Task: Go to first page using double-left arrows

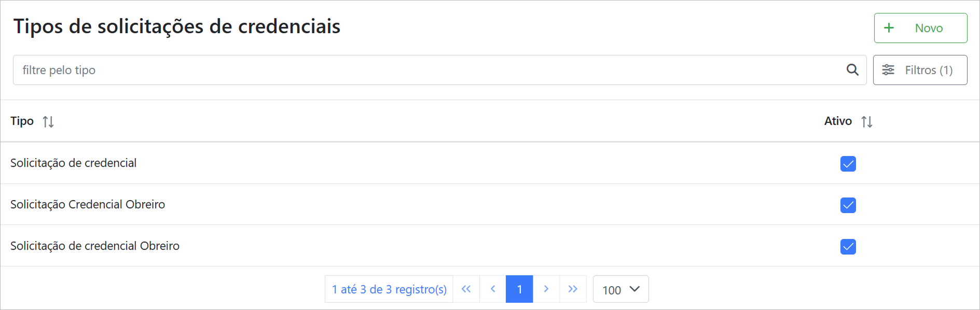Action: pos(466,289)
